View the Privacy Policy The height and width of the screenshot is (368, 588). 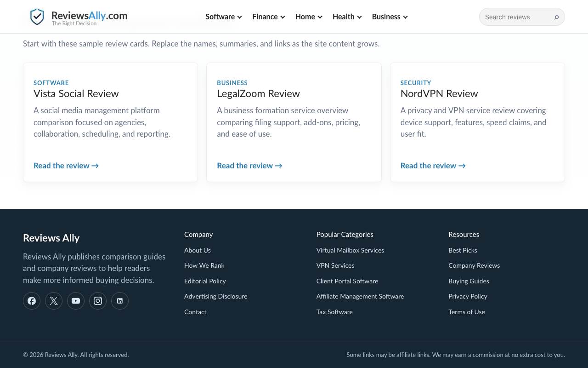(x=468, y=296)
